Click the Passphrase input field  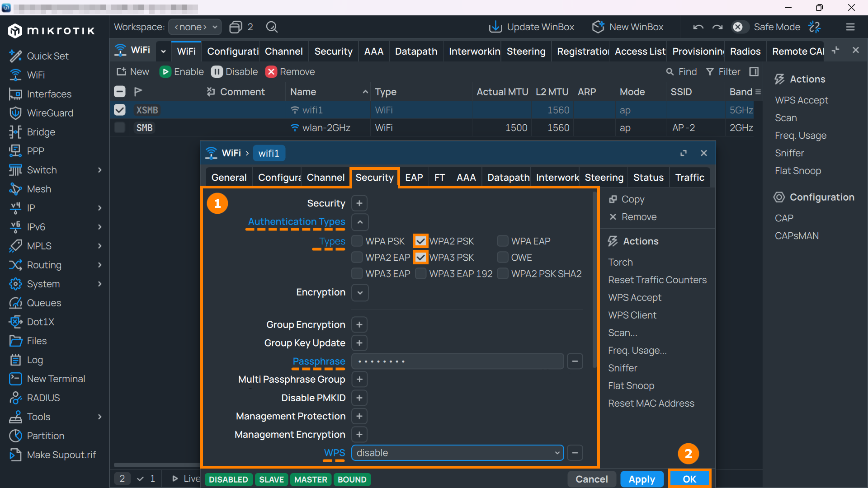[x=458, y=361]
